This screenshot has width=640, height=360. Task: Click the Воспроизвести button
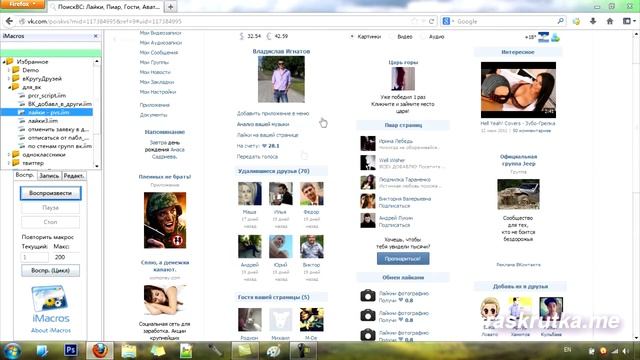[x=51, y=193]
